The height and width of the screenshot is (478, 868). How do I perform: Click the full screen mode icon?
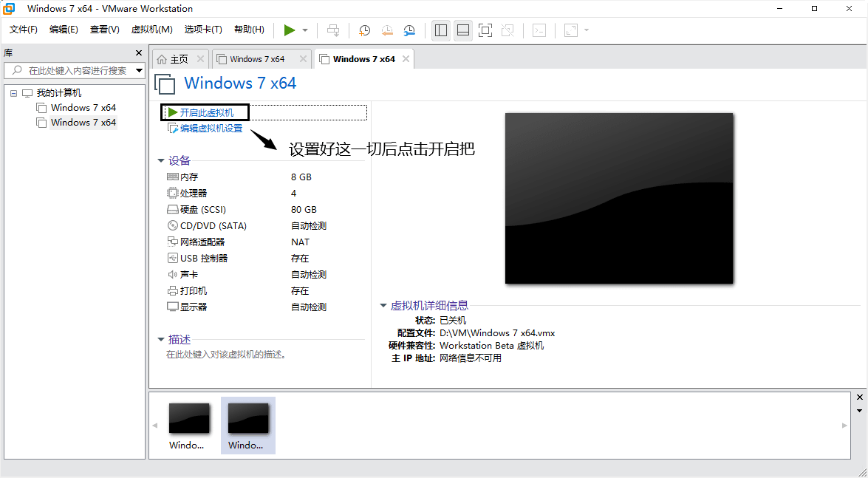click(x=485, y=30)
